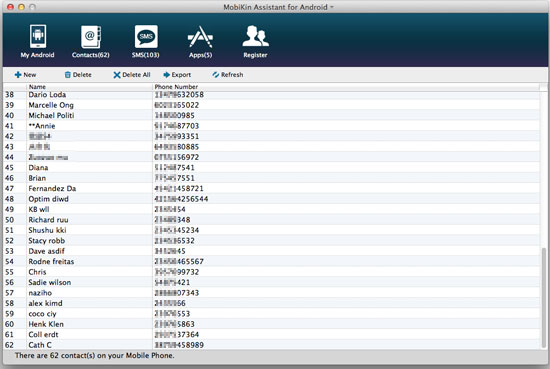
Task: Select contact Optim diwd
Action: coord(48,199)
